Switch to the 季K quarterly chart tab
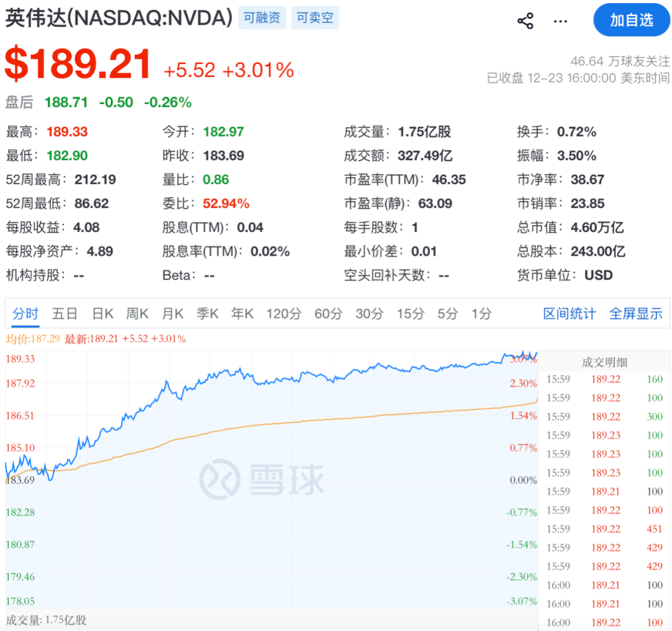The image size is (672, 631). [207, 314]
